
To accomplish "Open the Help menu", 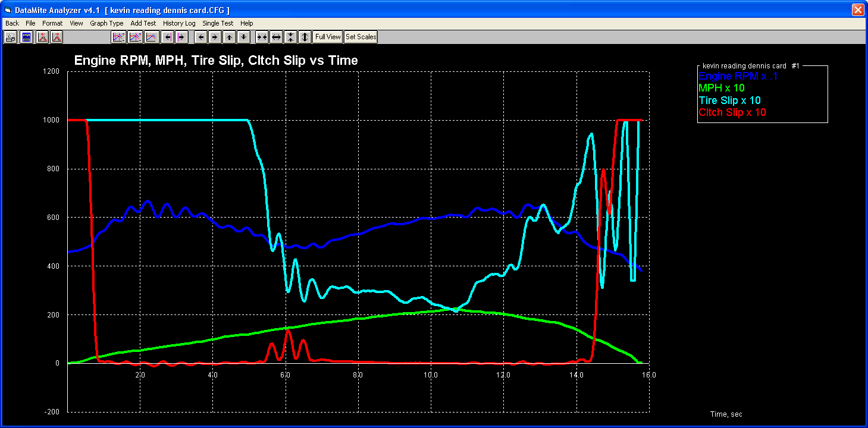I will click(246, 23).
